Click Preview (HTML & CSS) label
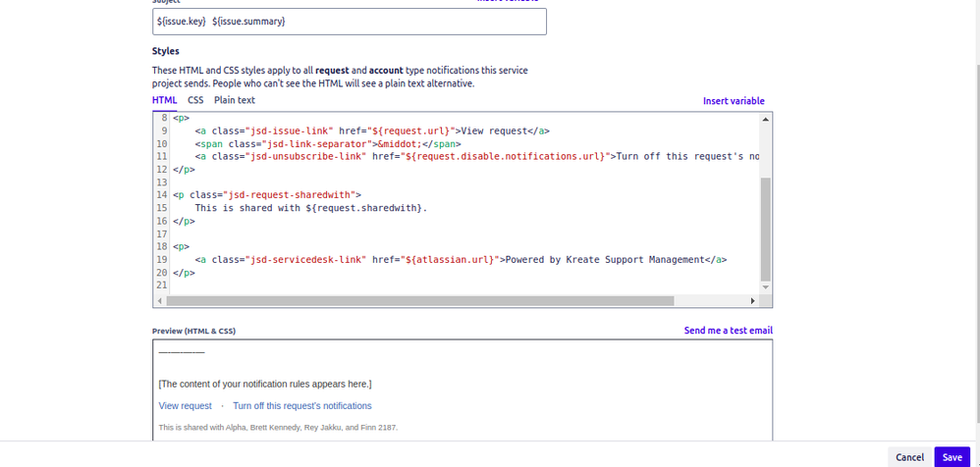 [193, 331]
